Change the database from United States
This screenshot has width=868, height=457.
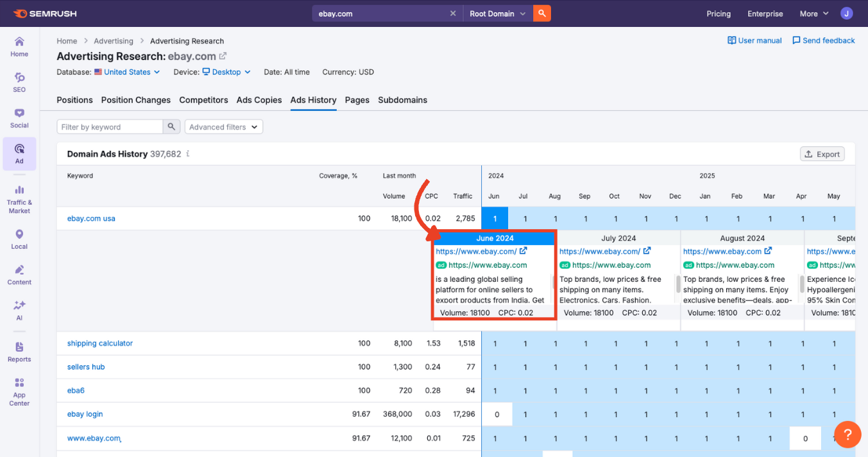tap(126, 72)
